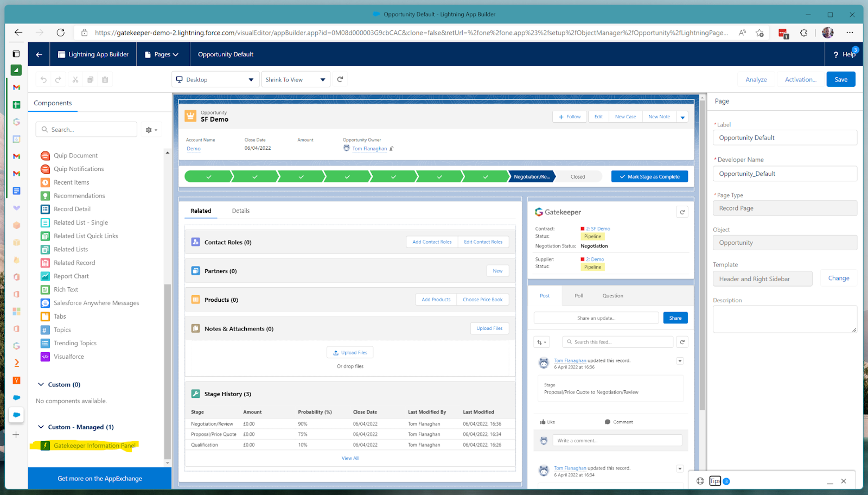
Task: Select the Record Detail component
Action: click(72, 209)
